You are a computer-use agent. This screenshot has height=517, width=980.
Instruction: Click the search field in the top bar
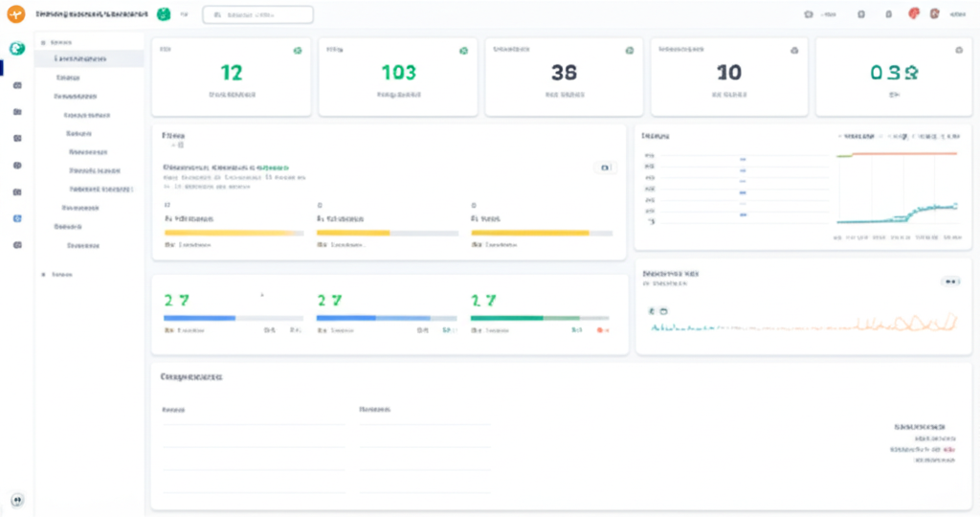point(257,15)
